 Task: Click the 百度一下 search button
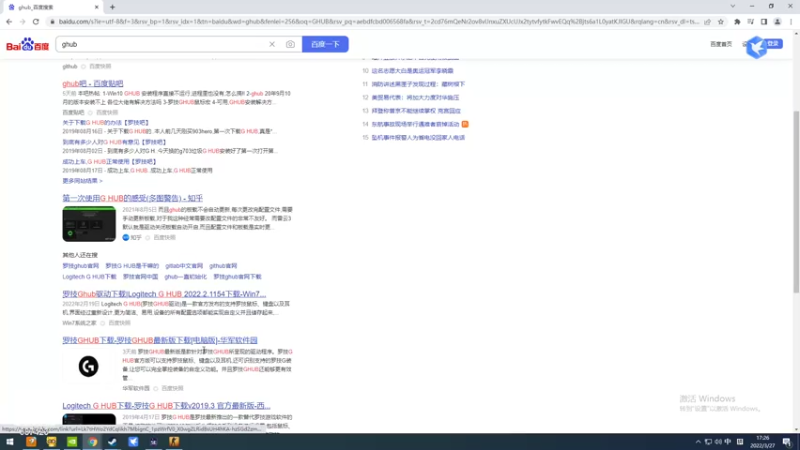325,44
